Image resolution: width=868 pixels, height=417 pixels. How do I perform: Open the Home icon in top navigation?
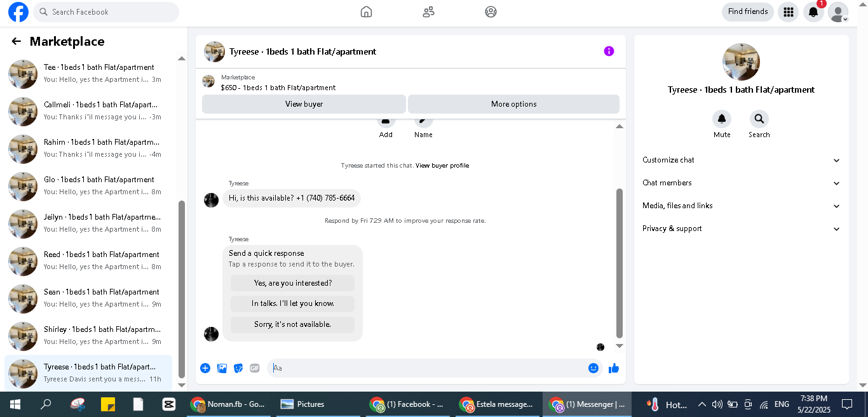point(366,11)
